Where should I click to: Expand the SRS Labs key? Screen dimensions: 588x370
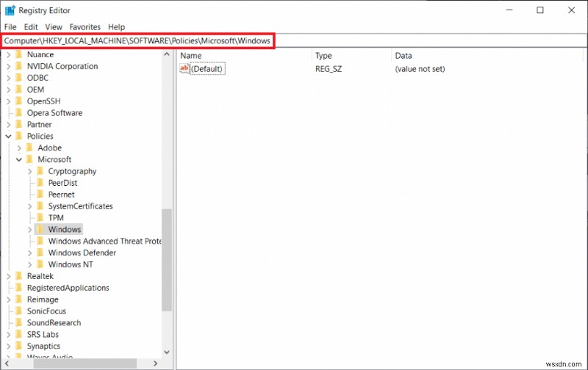[x=8, y=335]
